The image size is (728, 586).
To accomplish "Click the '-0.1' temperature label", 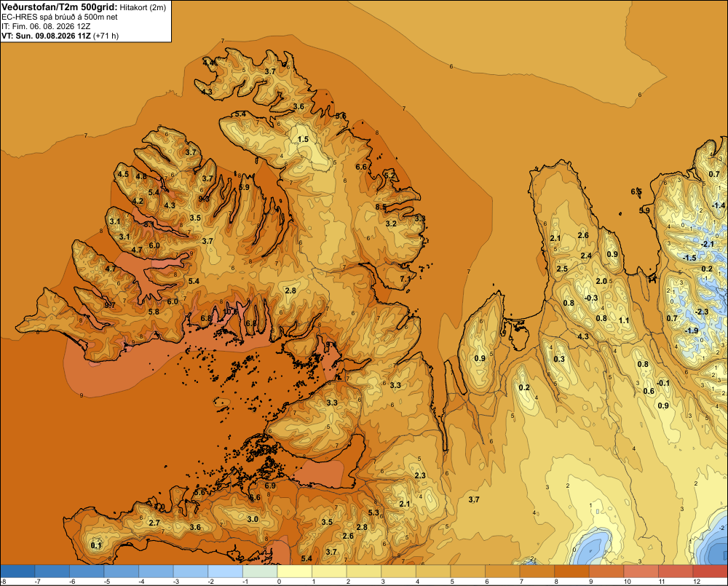I will click(663, 383).
